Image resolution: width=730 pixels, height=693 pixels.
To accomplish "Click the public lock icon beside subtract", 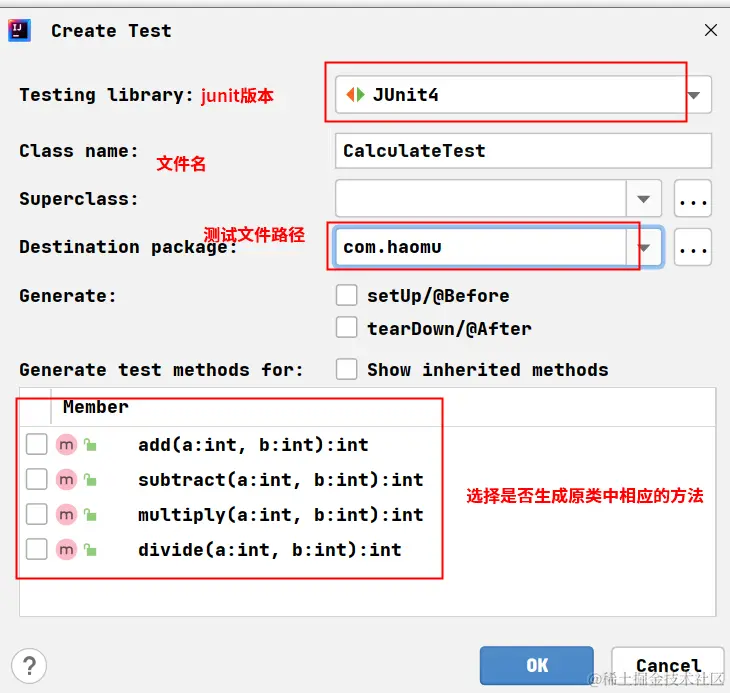I will click(x=90, y=480).
